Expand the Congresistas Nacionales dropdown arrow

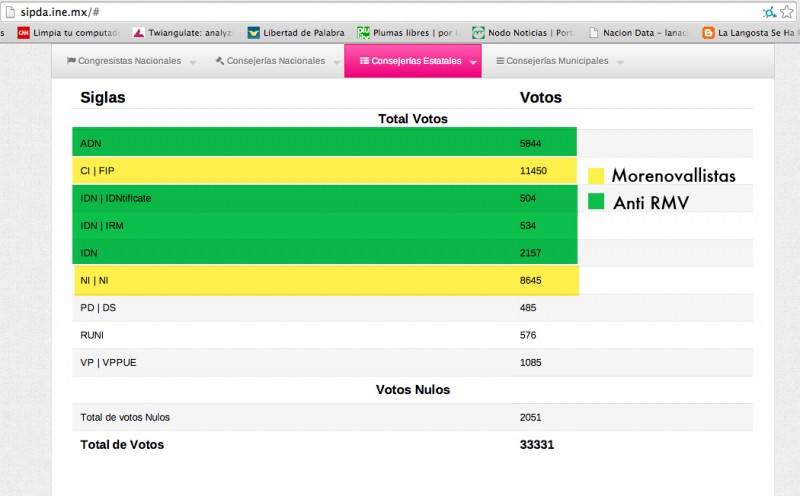pos(192,62)
